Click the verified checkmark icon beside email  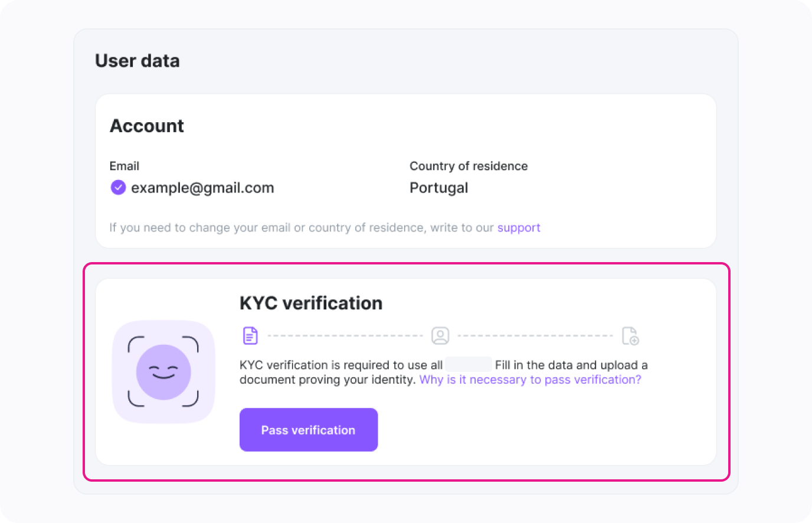118,188
